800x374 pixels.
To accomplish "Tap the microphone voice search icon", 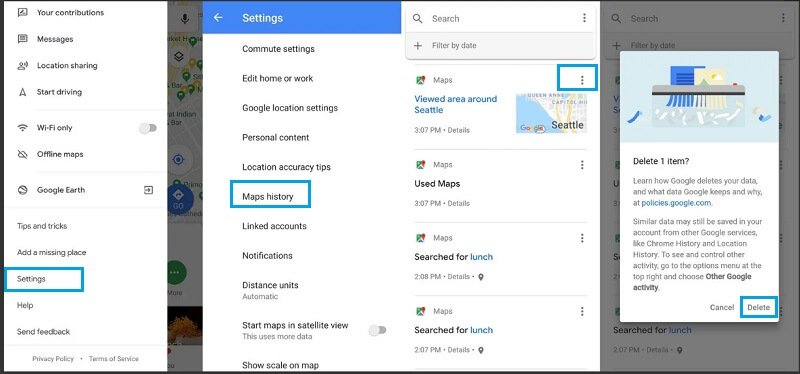I will pyautogui.click(x=185, y=19).
